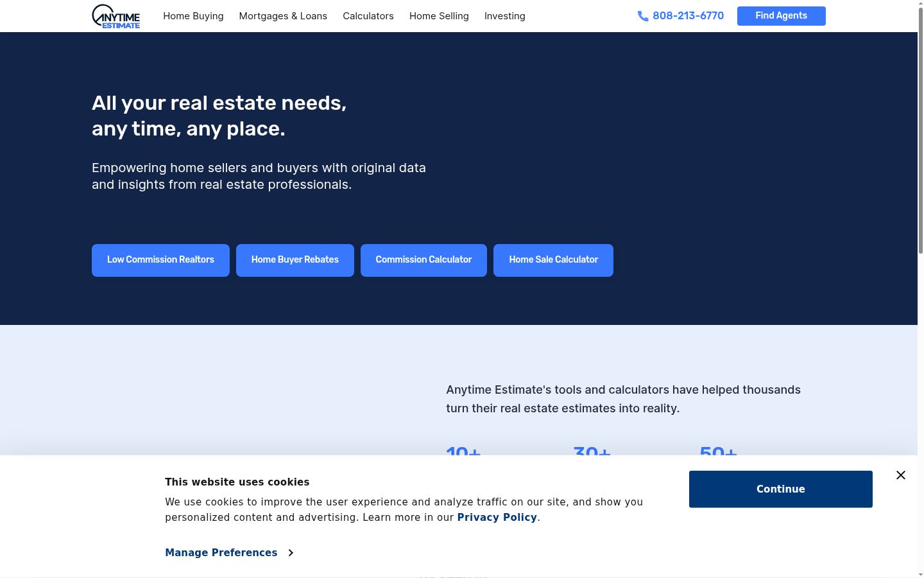Viewport: 924px width, 578px height.
Task: Click the "Empowering home sellers and buyers" subtitle
Action: point(259,176)
